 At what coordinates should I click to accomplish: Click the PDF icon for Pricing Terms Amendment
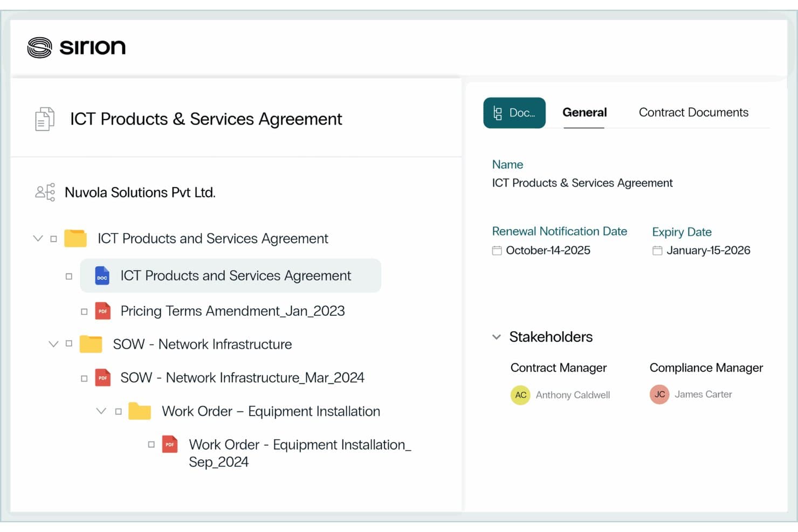coord(103,311)
